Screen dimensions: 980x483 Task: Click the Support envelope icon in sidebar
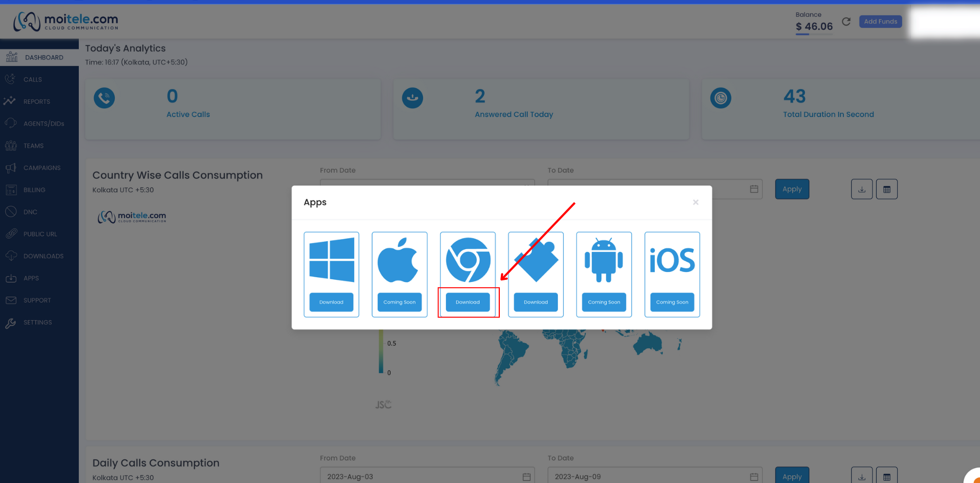pos(11,300)
